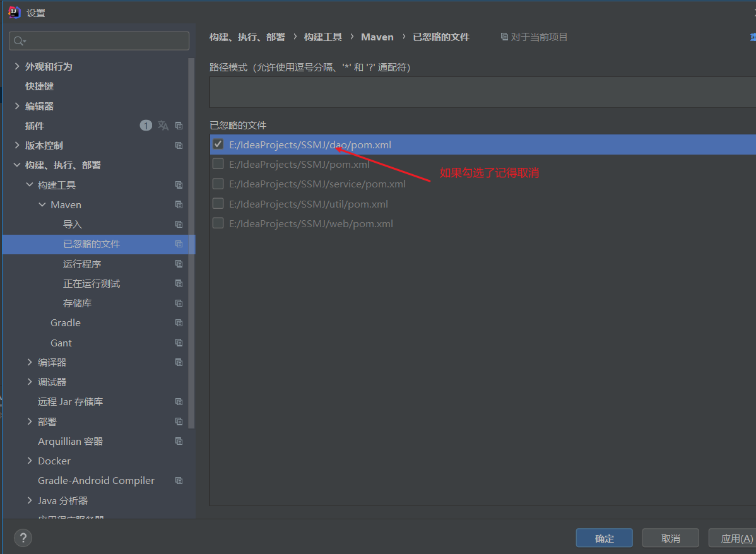The height and width of the screenshot is (554, 756).
Task: Click the project-level icon beside Gradle
Action: pyautogui.click(x=179, y=322)
